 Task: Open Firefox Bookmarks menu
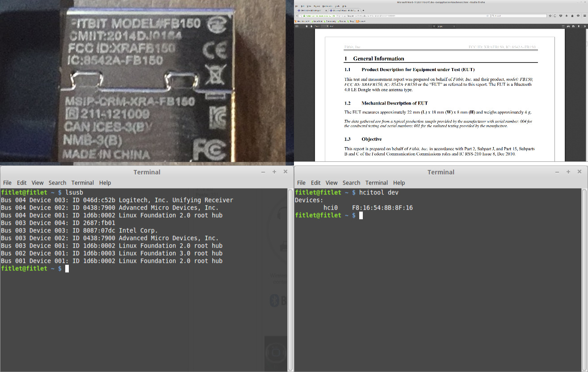(327, 6)
